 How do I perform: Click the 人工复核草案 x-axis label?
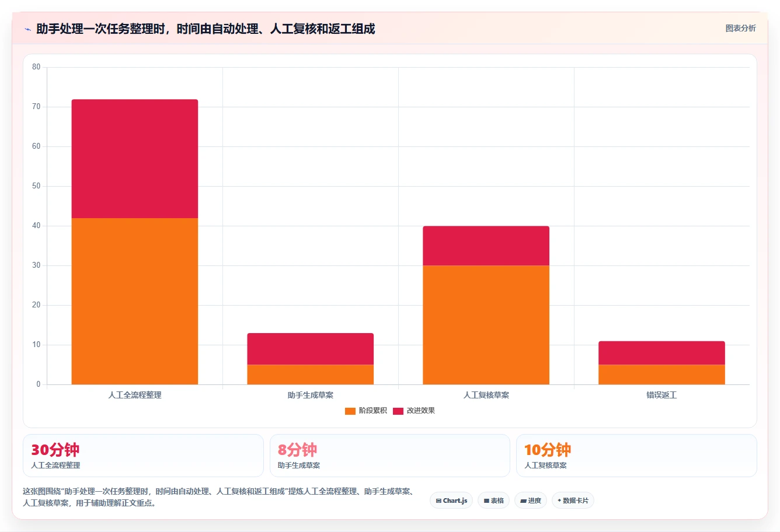point(486,395)
